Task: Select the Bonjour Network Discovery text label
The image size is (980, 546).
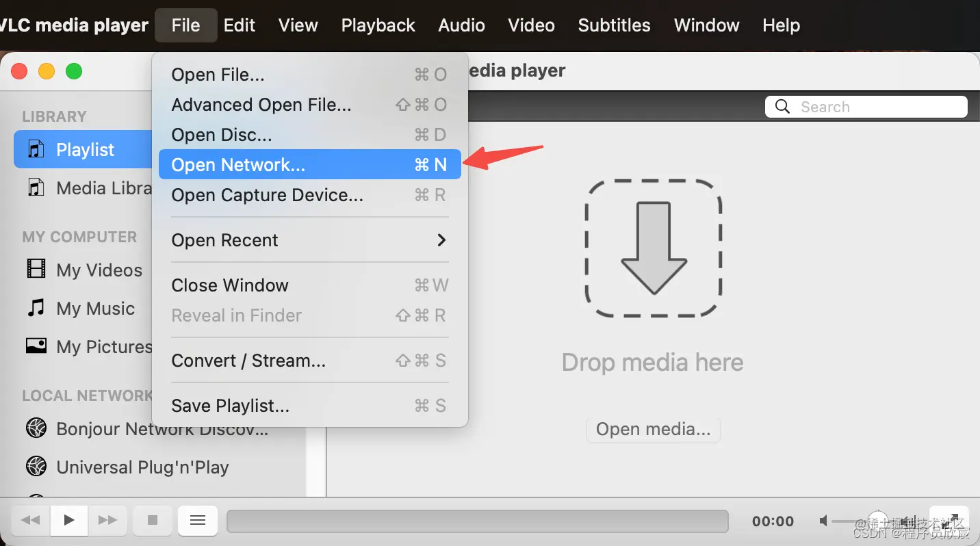Action: click(162, 429)
